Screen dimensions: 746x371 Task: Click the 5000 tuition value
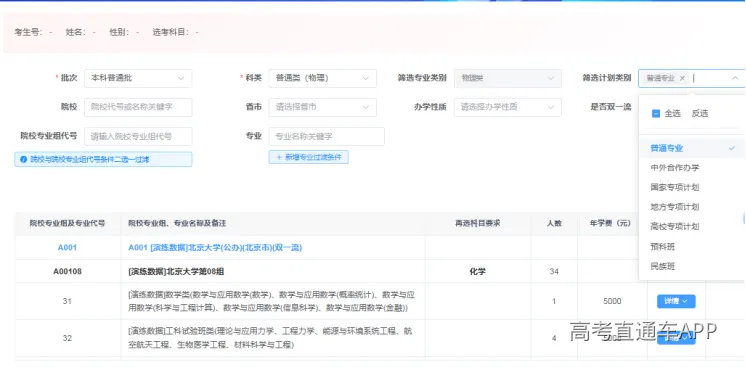click(612, 301)
